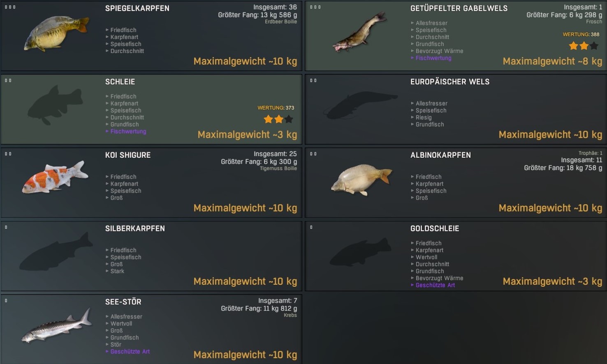Viewport: 607px width, 364px height.
Task: Click the Spiegelkarpfen fish image
Action: click(x=56, y=34)
